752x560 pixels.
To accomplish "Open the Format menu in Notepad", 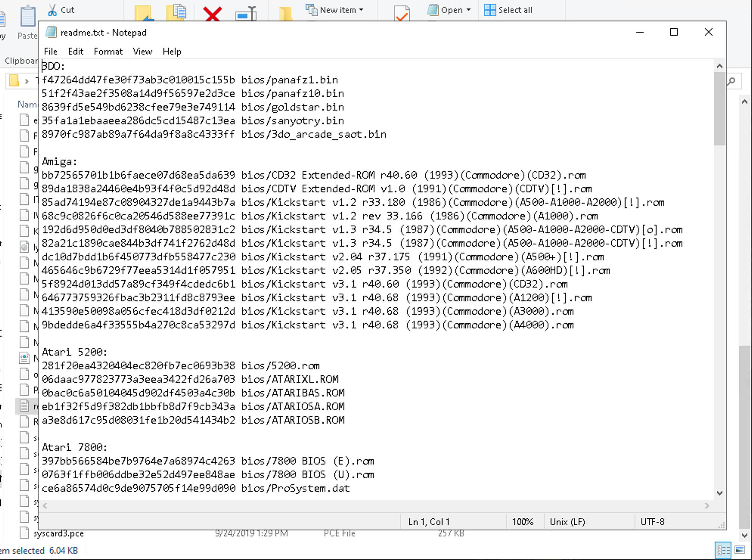I will tap(108, 51).
